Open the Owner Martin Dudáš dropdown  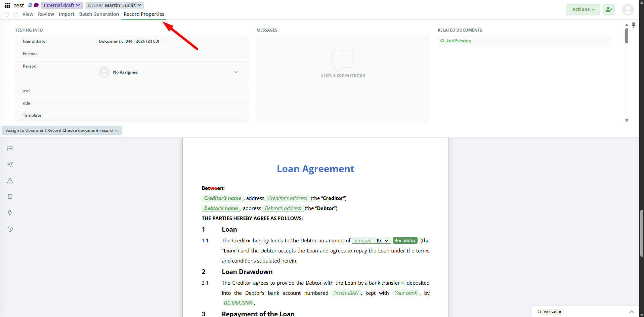pos(115,5)
